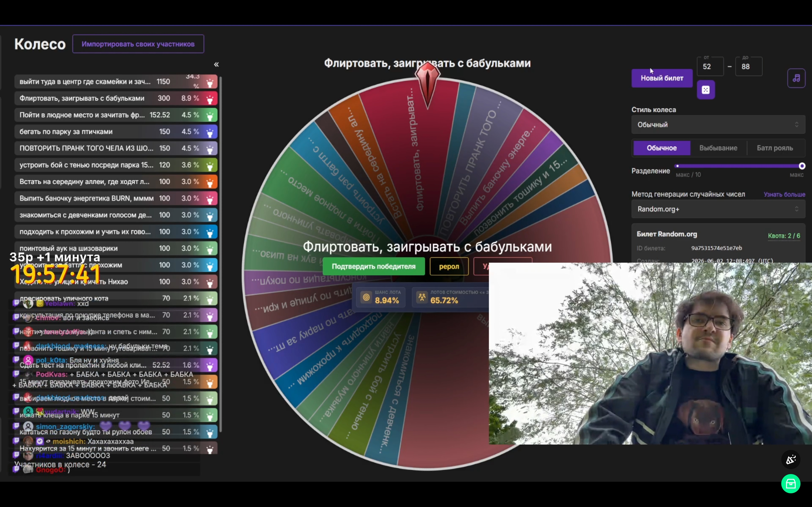Click the "рерол" button

pyautogui.click(x=449, y=266)
